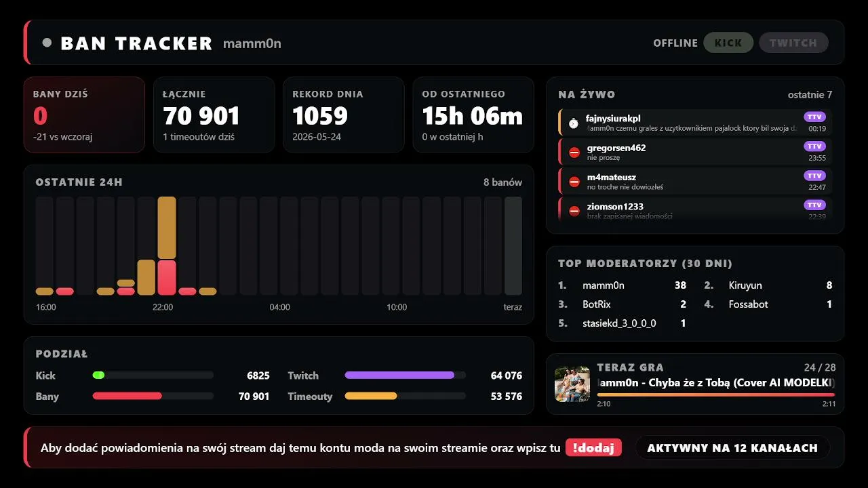
Task: Open the album cover thumbnail in Teraz Gra
Action: click(572, 384)
